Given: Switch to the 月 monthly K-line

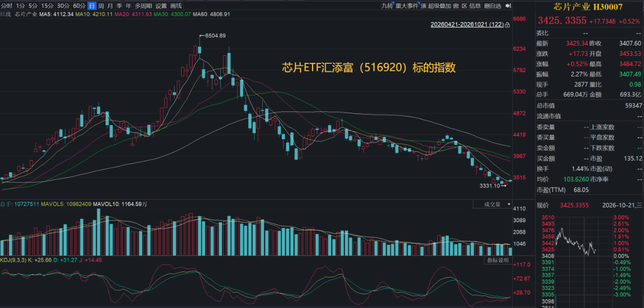Looking at the screenshot, I should [110, 6].
